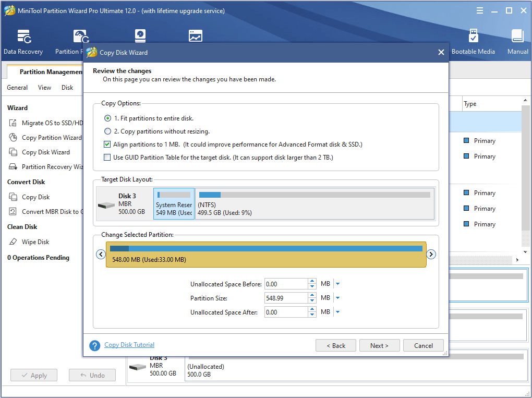Click the 500.0 GB Unallocated disk bar
This screenshot has width=532, height=398.
(x=356, y=366)
